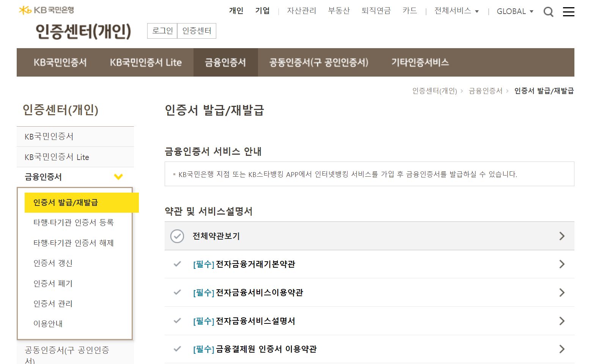Select 이용안내 sidebar item
The height and width of the screenshot is (364, 615).
[48, 324]
